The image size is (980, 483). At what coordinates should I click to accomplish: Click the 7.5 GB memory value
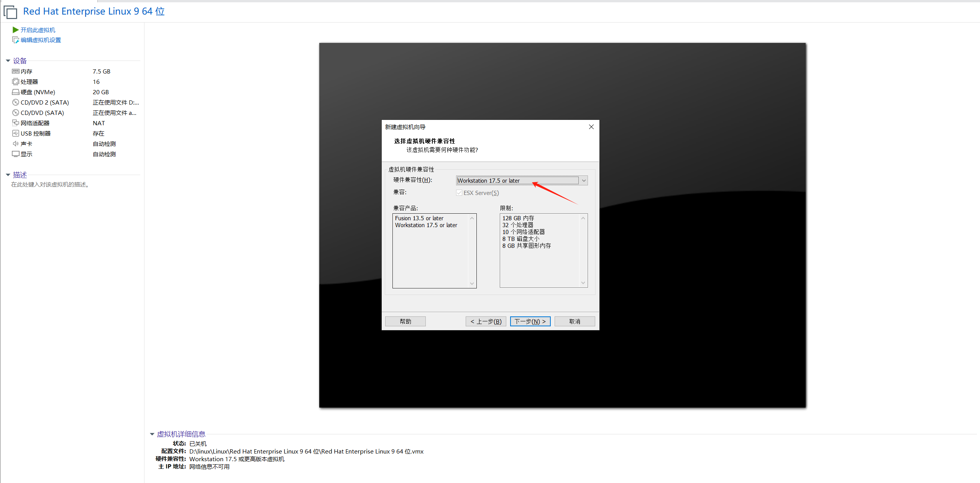coord(102,71)
